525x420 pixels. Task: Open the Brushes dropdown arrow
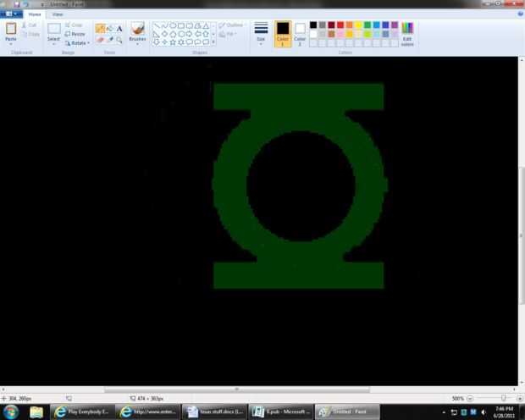pyautogui.click(x=138, y=44)
